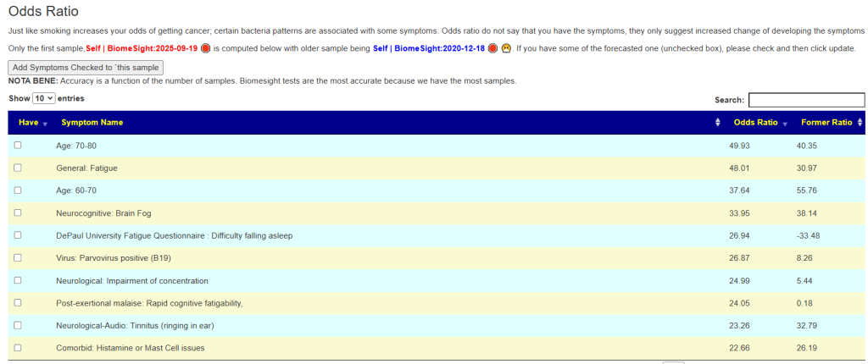Image resolution: width=868 pixels, height=364 pixels.
Task: Check the General: Fatigue checkbox
Action: click(x=18, y=168)
